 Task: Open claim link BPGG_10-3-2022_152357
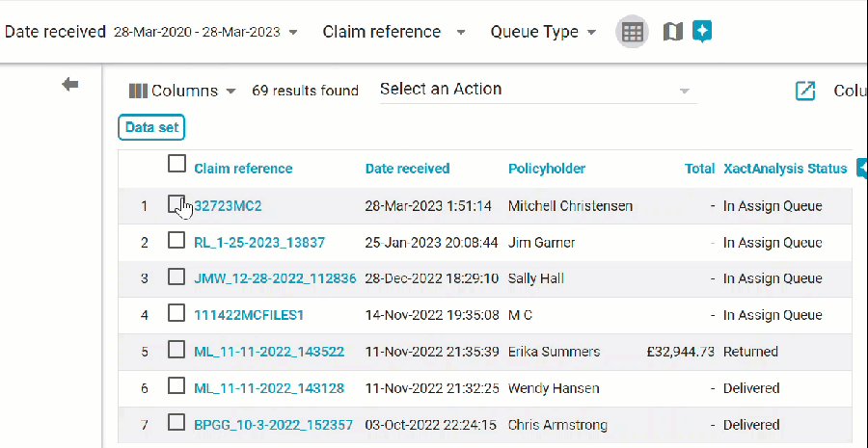273,425
